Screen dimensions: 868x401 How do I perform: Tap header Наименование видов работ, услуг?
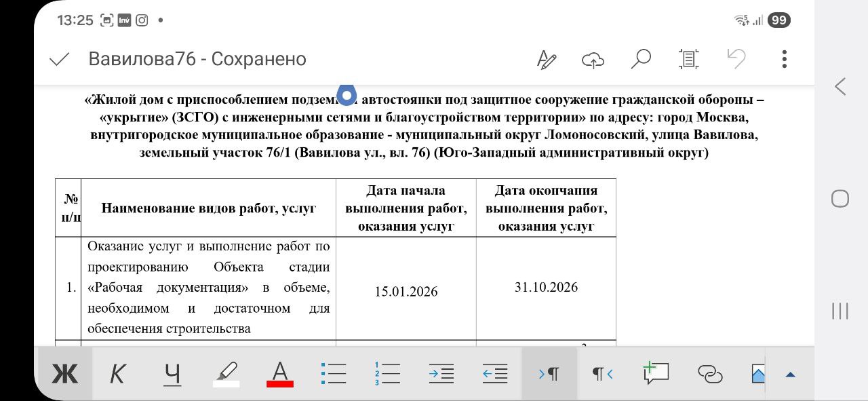click(x=209, y=208)
